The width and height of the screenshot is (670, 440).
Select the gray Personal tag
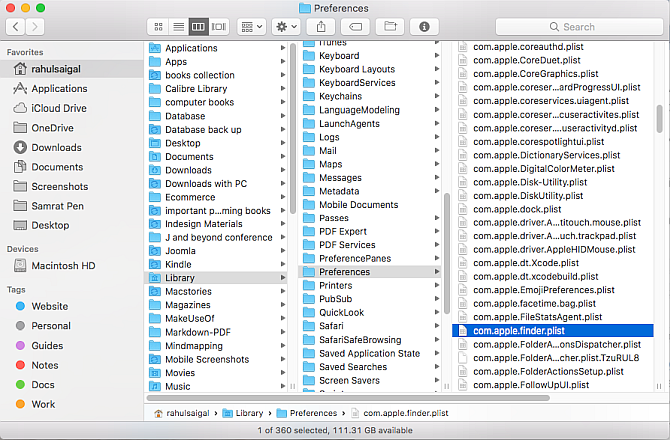point(72,326)
